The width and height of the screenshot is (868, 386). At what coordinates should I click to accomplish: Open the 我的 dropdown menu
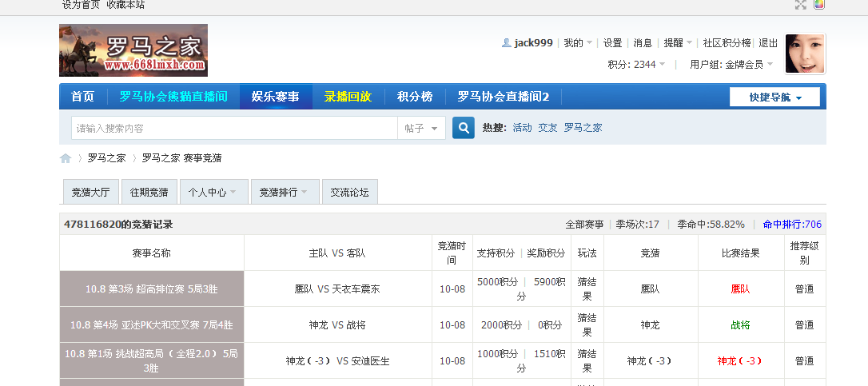pyautogui.click(x=578, y=43)
